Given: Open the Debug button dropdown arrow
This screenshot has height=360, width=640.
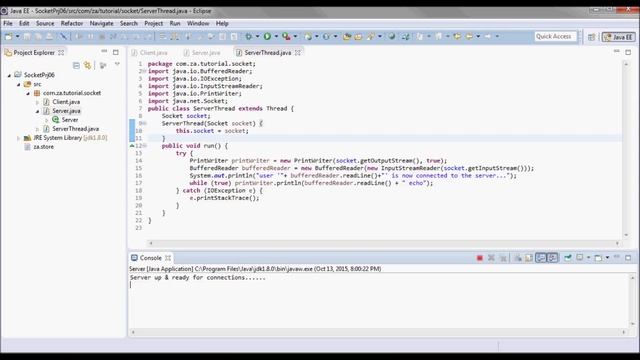Looking at the screenshot, I should point(258,37).
